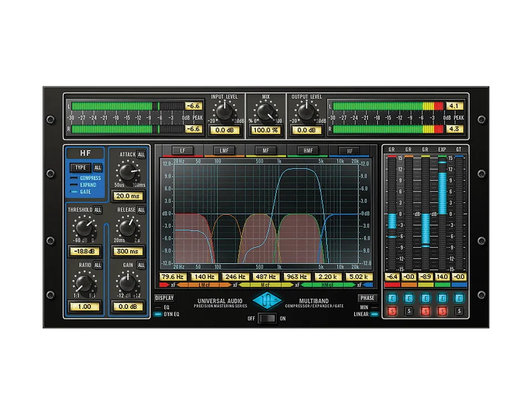Click the 140 Hz frequency field
The width and height of the screenshot is (532, 418).
(204, 277)
